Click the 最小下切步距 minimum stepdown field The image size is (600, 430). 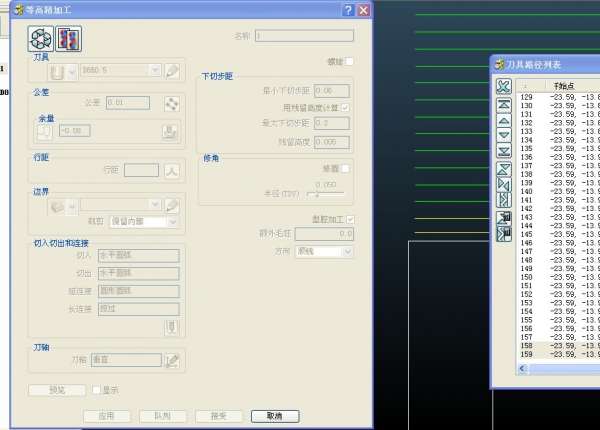(331, 91)
